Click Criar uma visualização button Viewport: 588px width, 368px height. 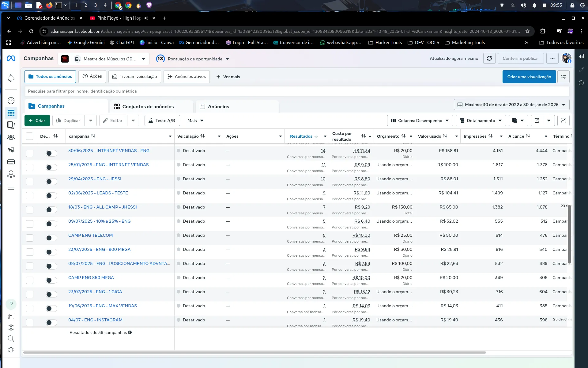[x=529, y=77]
